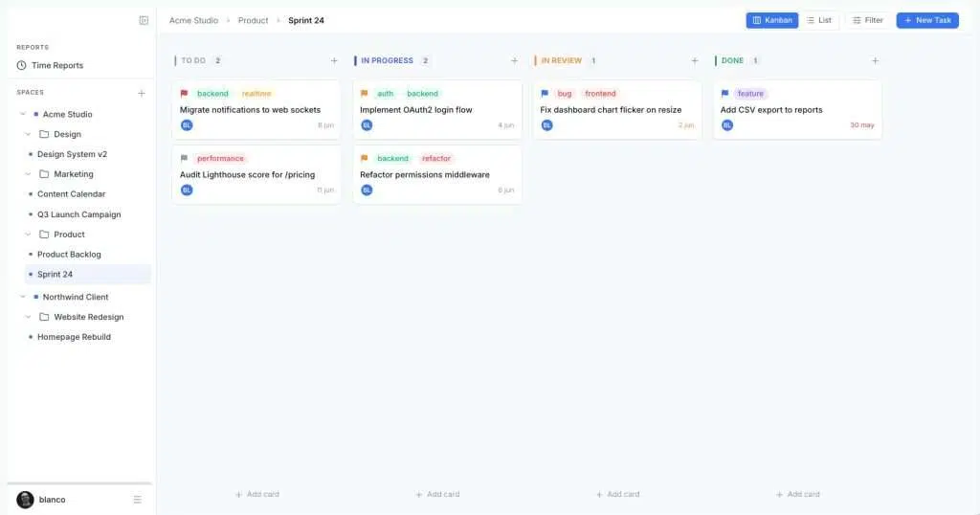Click the refactor tag
Screen dimensions: 980x515
click(x=436, y=159)
